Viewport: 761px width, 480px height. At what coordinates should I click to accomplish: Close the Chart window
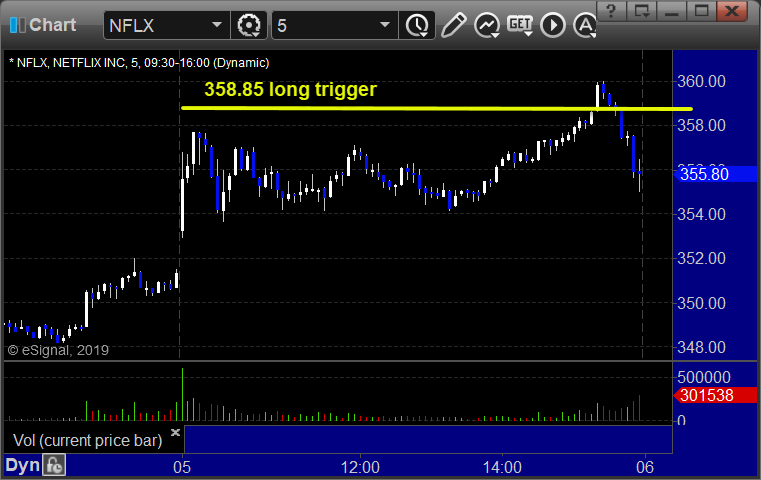[x=732, y=11]
